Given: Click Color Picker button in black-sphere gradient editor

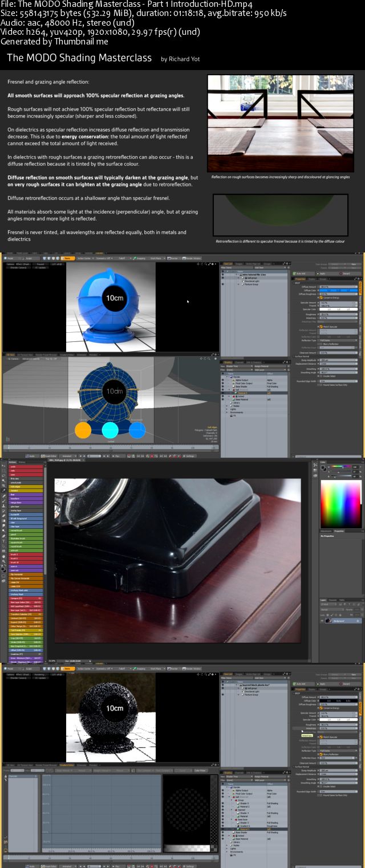Looking at the screenshot, I should click(200, 771).
